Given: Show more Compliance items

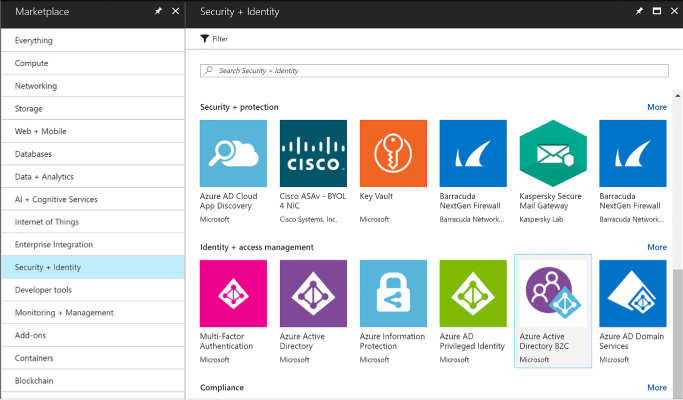Looking at the screenshot, I should click(657, 387).
